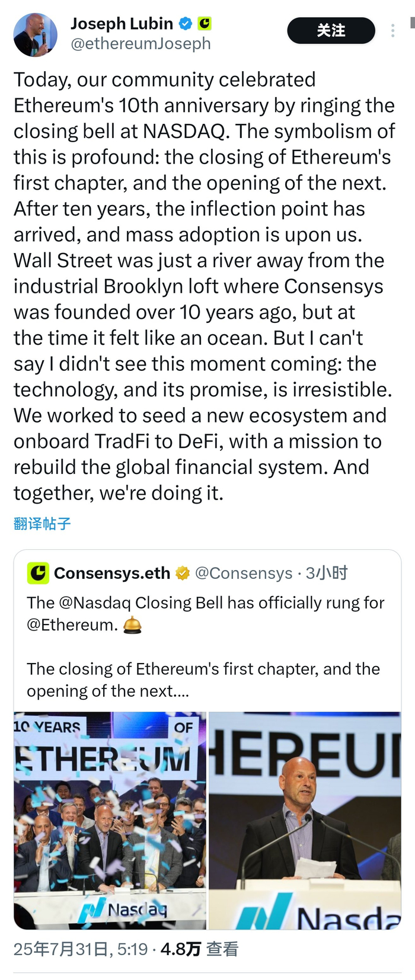Click the 翻译帖子 translate link
415x980 pixels.
tap(41, 524)
